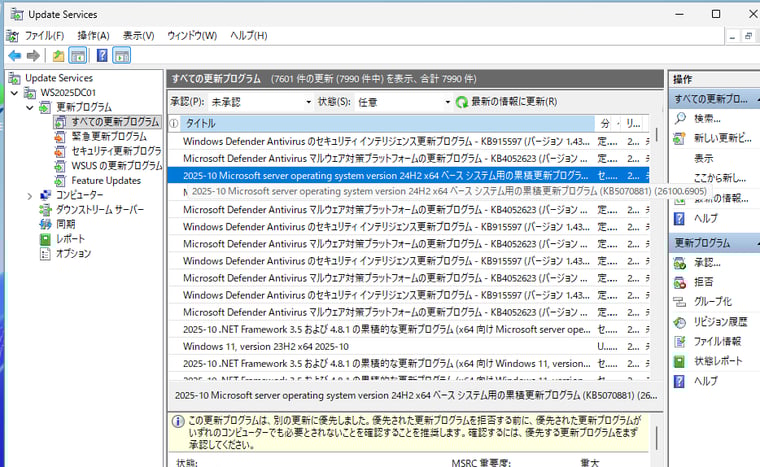This screenshot has height=467, width=760.
Task: Click the 承認... action
Action: point(707,263)
